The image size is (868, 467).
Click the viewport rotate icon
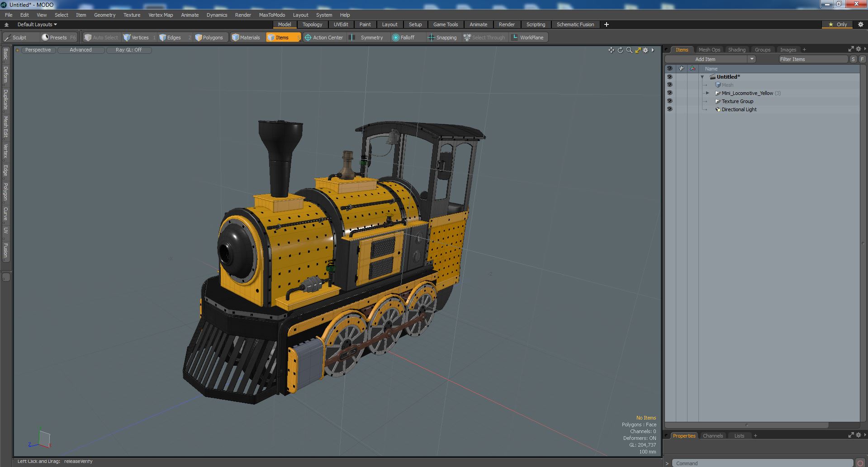[620, 50]
